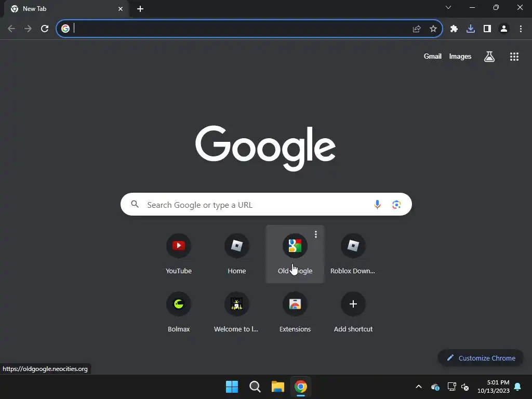Open a new tab with plus
532x399 pixels.
(x=140, y=9)
